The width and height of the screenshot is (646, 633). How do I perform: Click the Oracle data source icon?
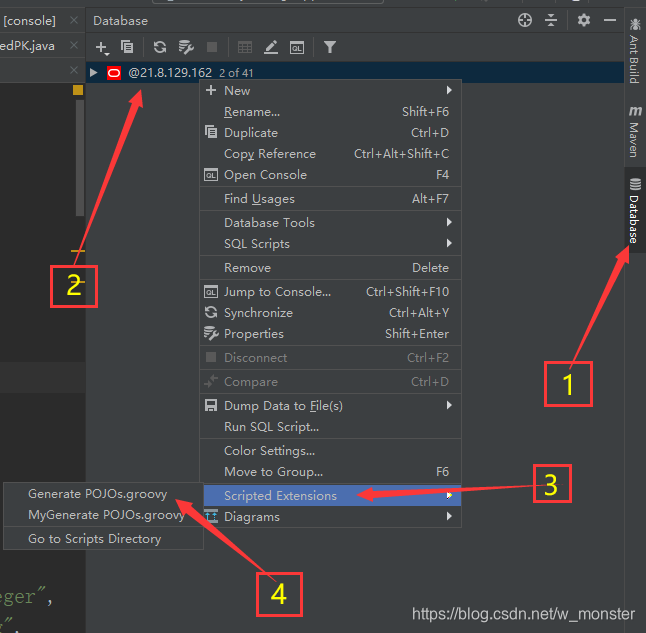coord(114,73)
